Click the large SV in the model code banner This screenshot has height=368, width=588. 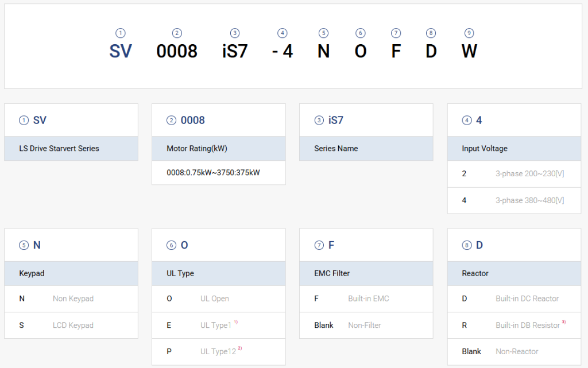click(121, 51)
